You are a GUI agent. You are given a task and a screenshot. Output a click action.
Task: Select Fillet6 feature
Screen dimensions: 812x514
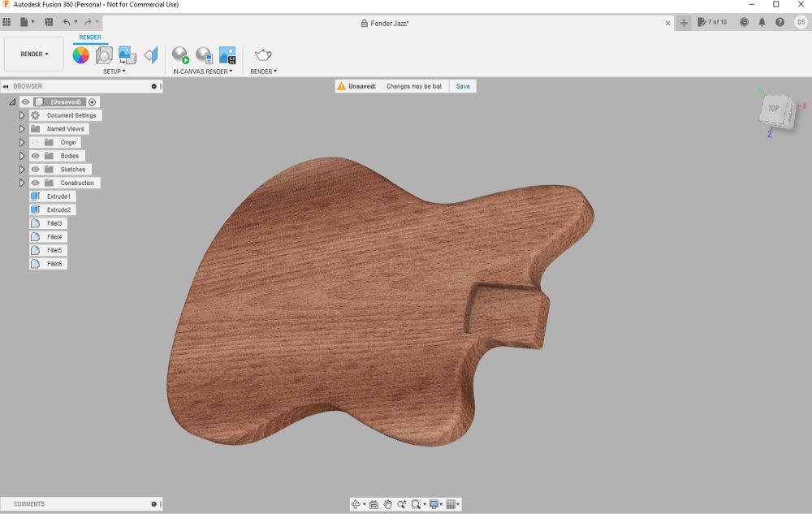coord(48,263)
